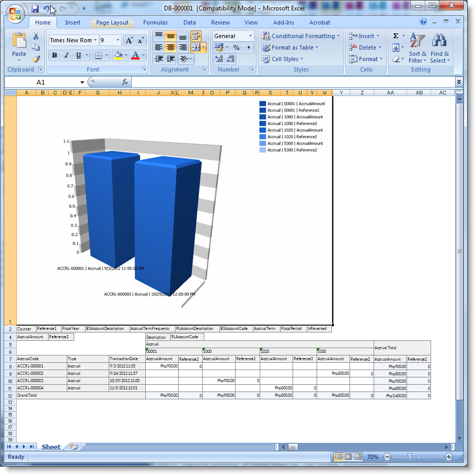
Task: Open the Review tab
Action: [220, 22]
